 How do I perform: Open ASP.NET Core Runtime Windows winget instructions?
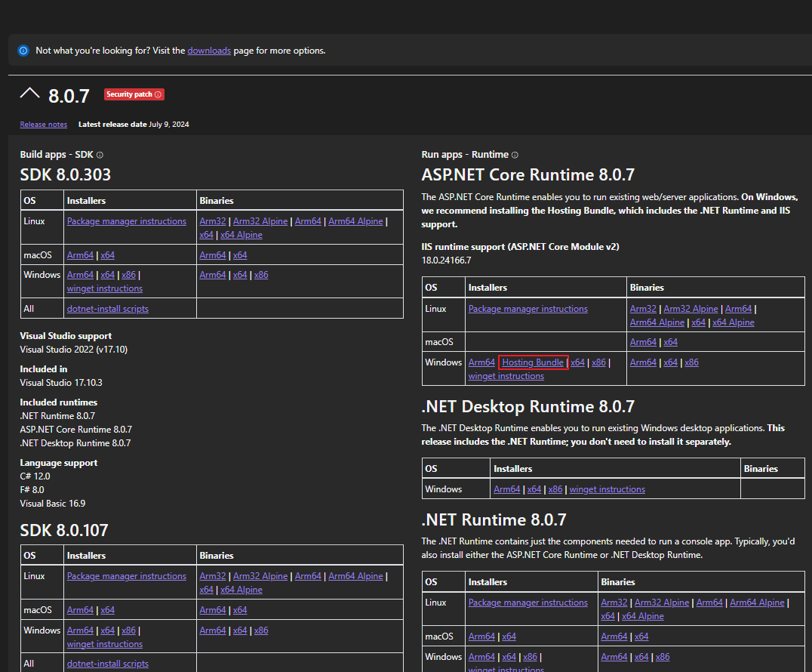pyautogui.click(x=506, y=376)
